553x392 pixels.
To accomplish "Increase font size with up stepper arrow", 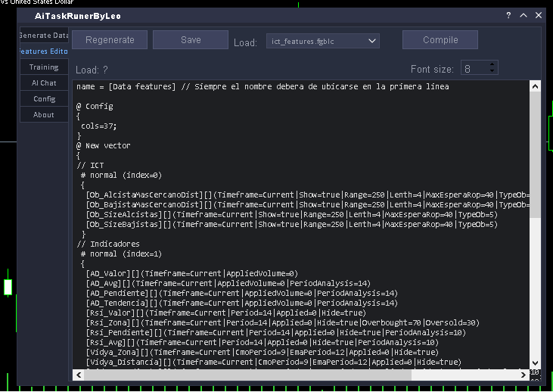I will click(x=493, y=64).
